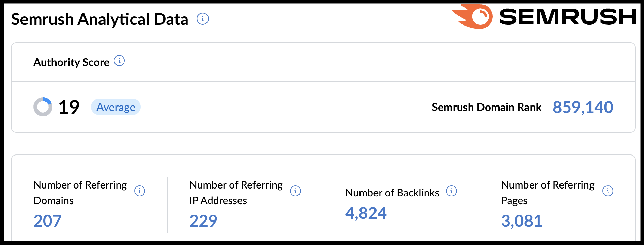Click the Authority Score value 19
The width and height of the screenshot is (644, 245).
68,107
